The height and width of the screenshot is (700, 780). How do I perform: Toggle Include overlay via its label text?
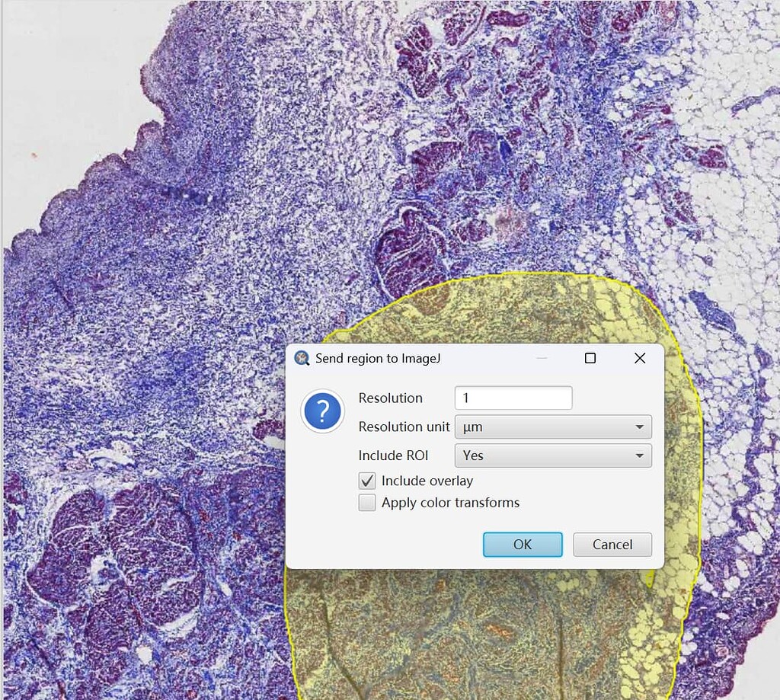click(427, 481)
